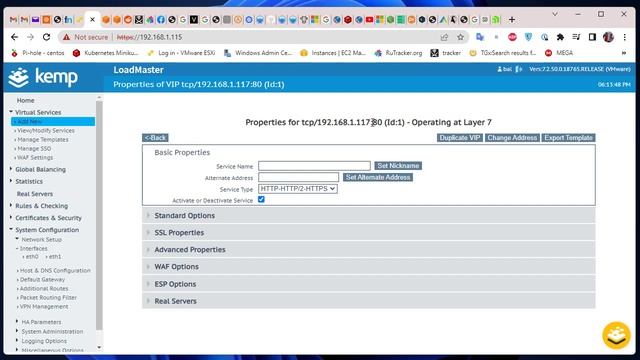This screenshot has width=640, height=360.
Task: Focus the Alternate Address field
Action: point(298,177)
